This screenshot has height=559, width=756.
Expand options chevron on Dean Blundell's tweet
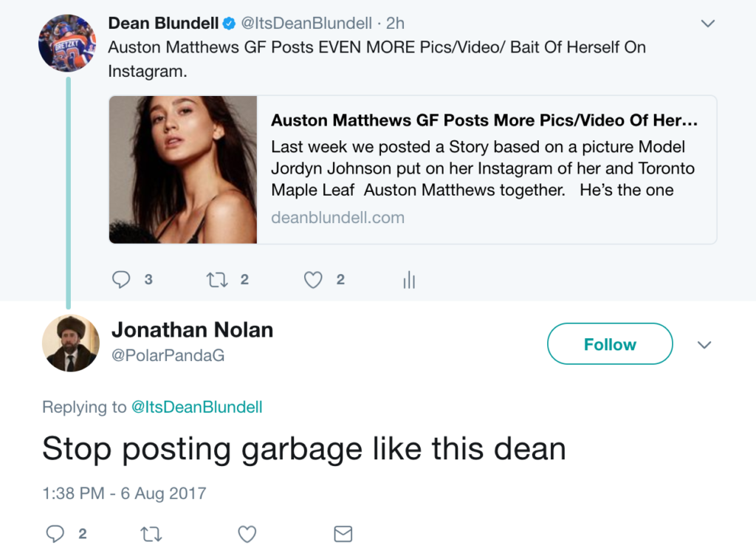coord(707,23)
